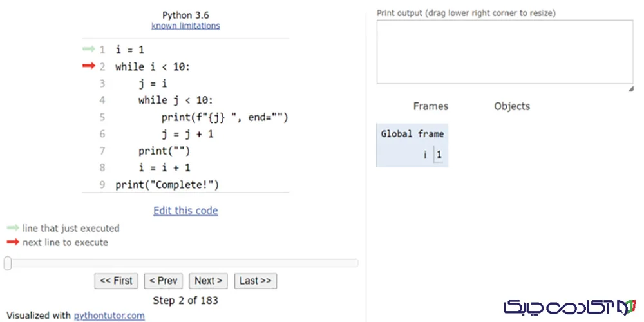
Task: Open the Edit this code link
Action: (x=185, y=211)
